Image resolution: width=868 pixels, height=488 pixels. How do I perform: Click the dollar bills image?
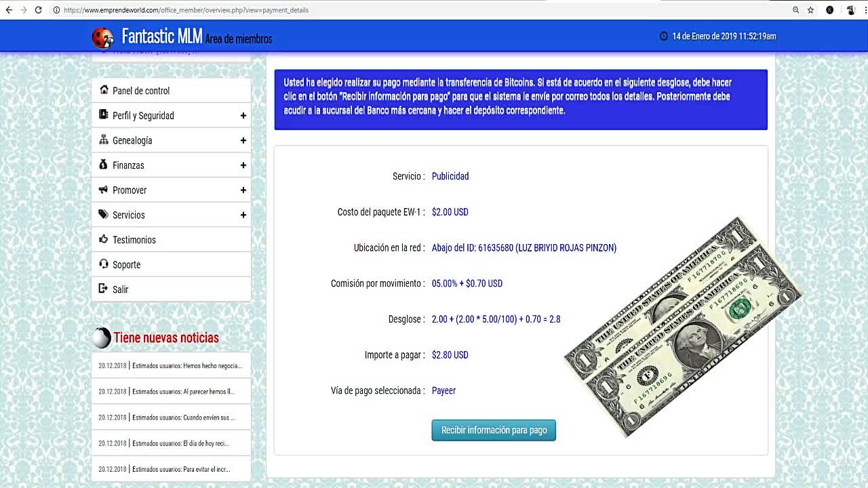682,327
